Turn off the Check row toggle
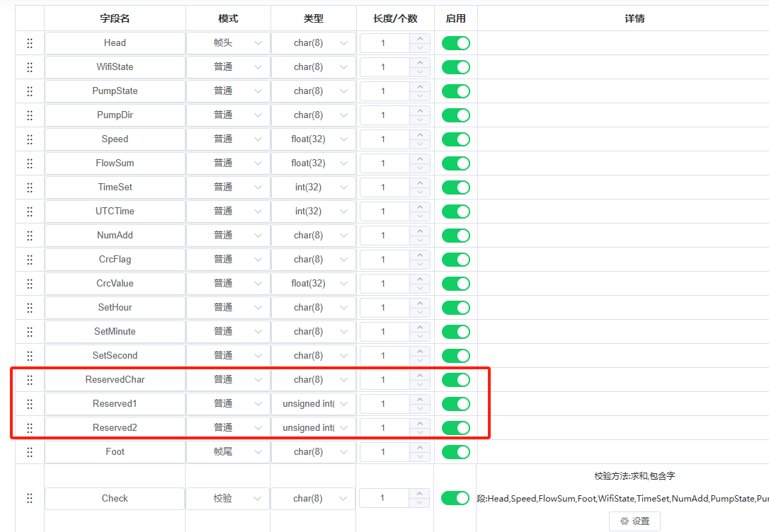Viewport: 769px width, 532px height. tap(455, 499)
